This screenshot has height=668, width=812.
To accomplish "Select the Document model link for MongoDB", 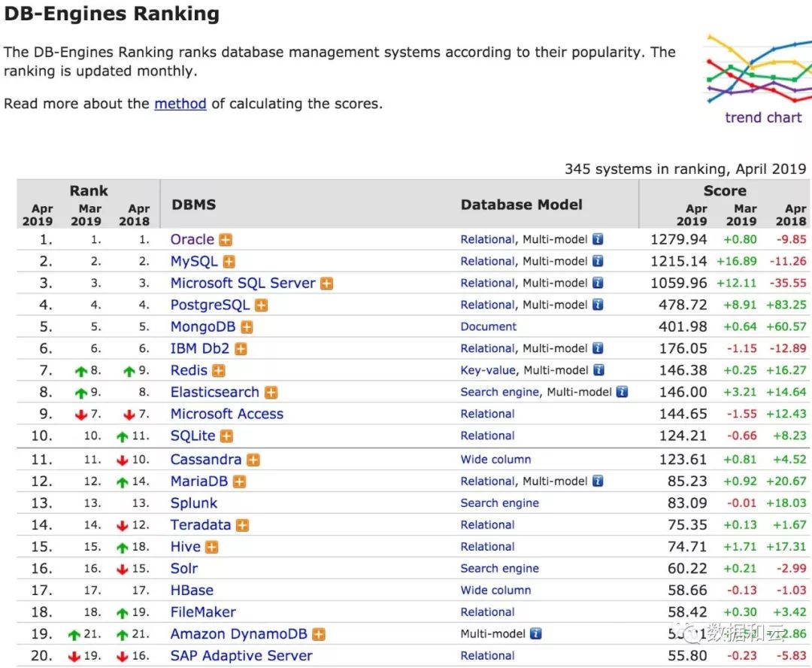I will coord(488,327).
